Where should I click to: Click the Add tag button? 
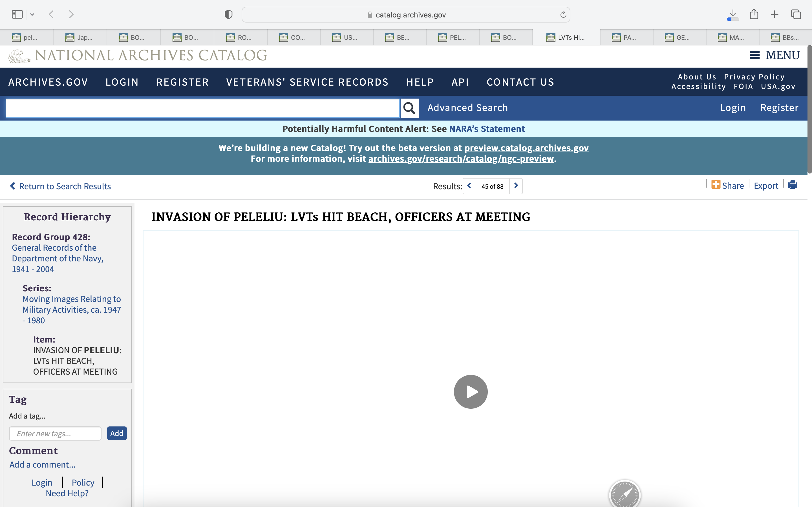(116, 433)
